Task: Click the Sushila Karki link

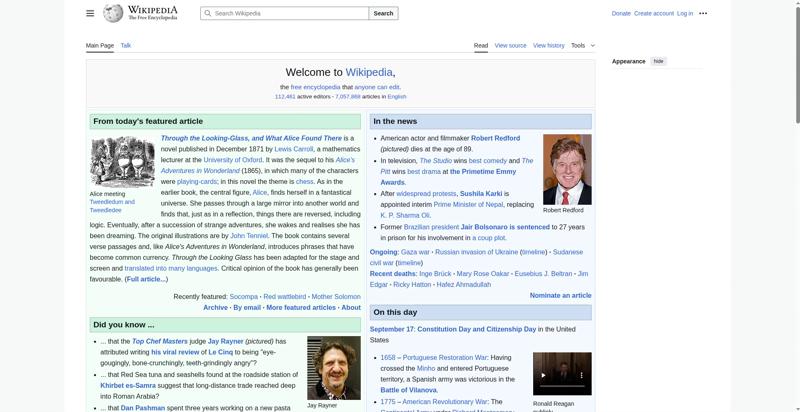Action: tap(481, 194)
